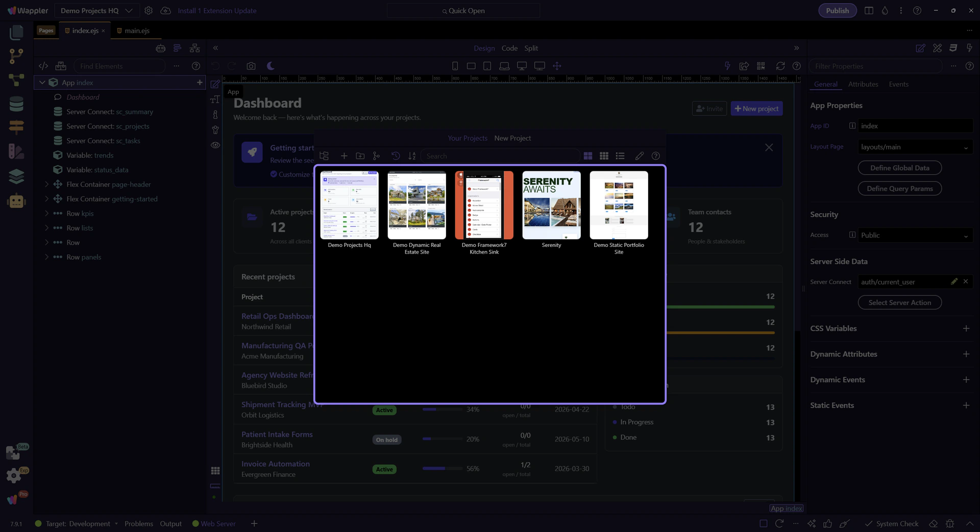Viewport: 980px width, 532px height.
Task: Click the QR code icon in design toolbar
Action: tap(761, 66)
